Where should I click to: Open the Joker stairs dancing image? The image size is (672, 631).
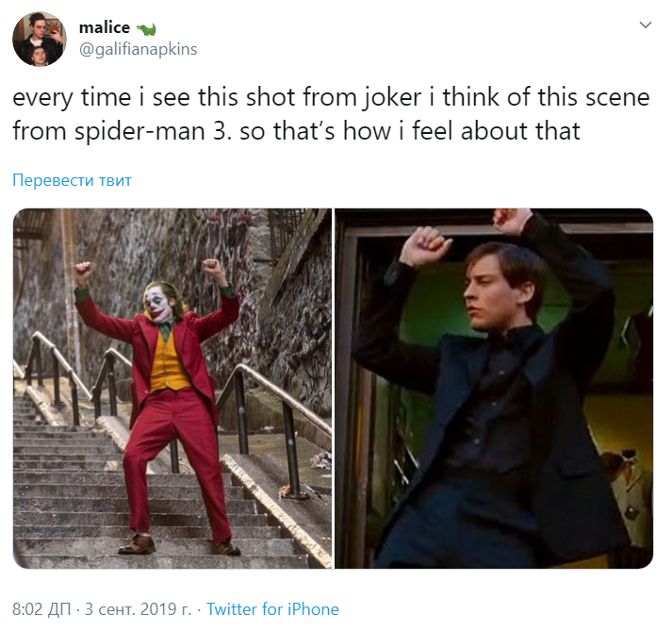tap(172, 389)
